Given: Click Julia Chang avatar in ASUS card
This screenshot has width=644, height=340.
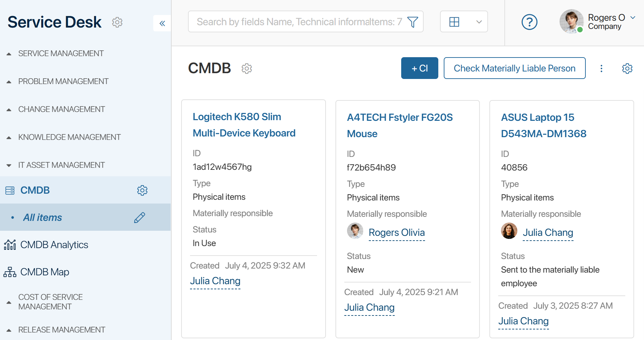Looking at the screenshot, I should [x=509, y=231].
